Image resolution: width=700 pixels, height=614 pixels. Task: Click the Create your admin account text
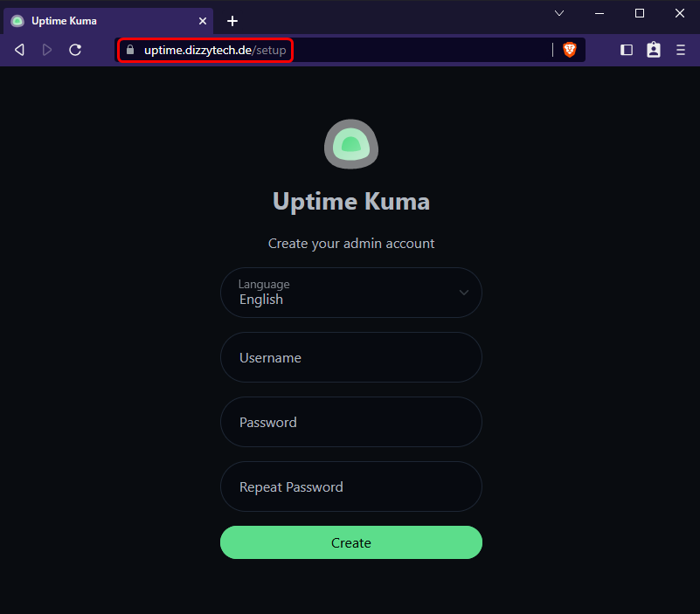point(350,244)
